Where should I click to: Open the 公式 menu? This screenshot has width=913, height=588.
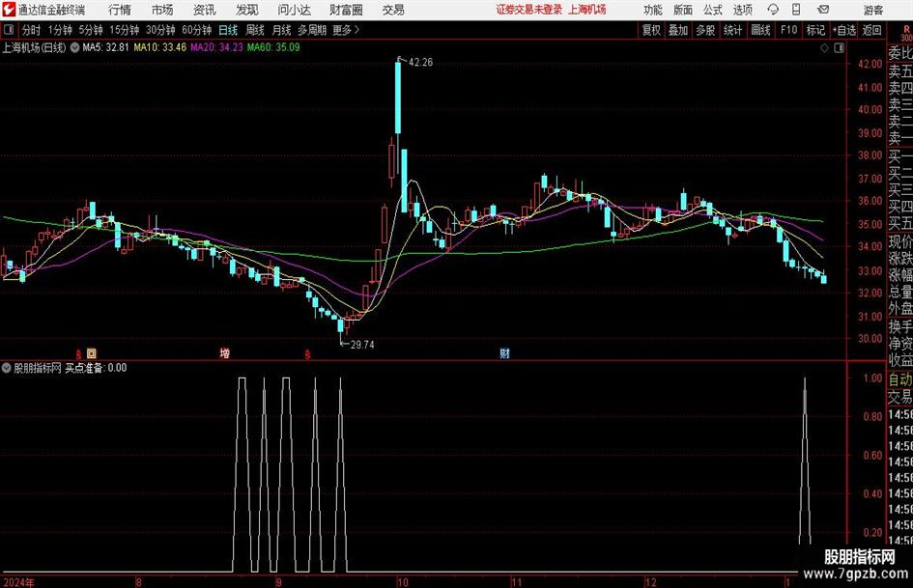(x=713, y=10)
